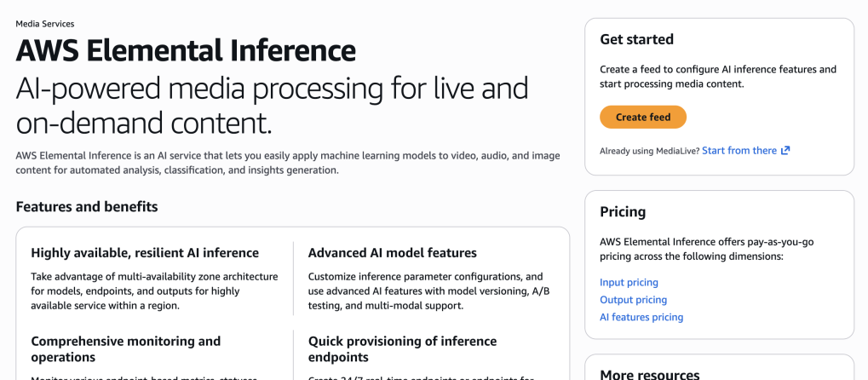Image resolution: width=868 pixels, height=380 pixels.
Task: Click the external link icon beside Start from there
Action: click(785, 151)
